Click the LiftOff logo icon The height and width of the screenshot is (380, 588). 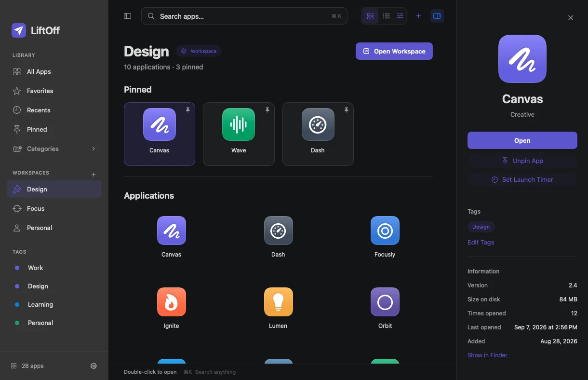click(19, 30)
